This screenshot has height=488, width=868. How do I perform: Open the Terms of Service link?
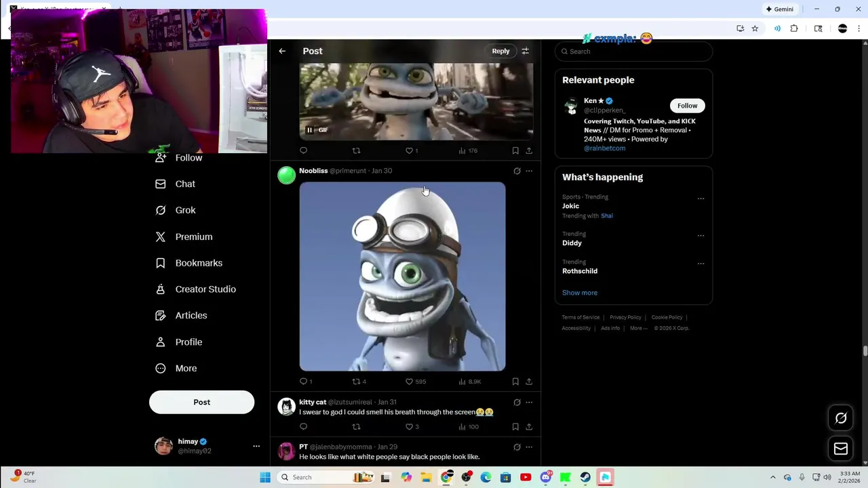point(580,317)
